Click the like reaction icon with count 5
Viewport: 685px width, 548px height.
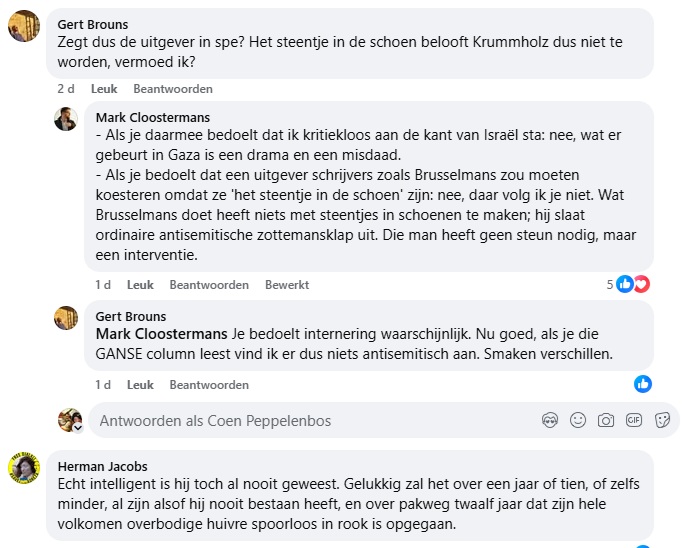coord(625,284)
